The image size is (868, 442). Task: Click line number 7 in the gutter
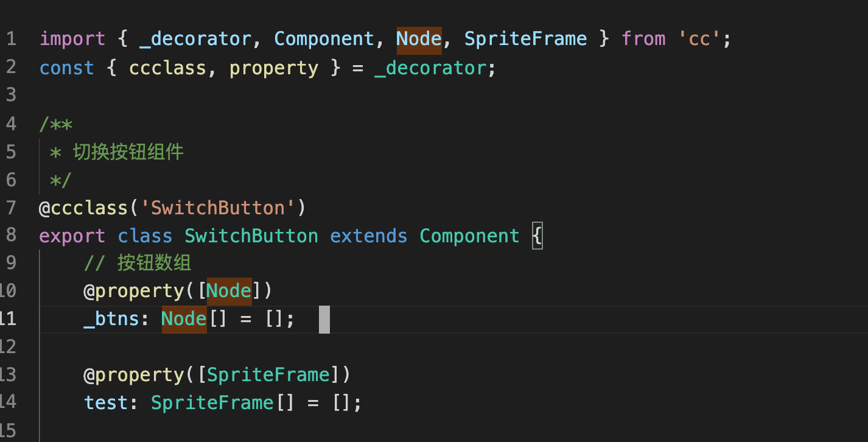pyautogui.click(x=11, y=208)
